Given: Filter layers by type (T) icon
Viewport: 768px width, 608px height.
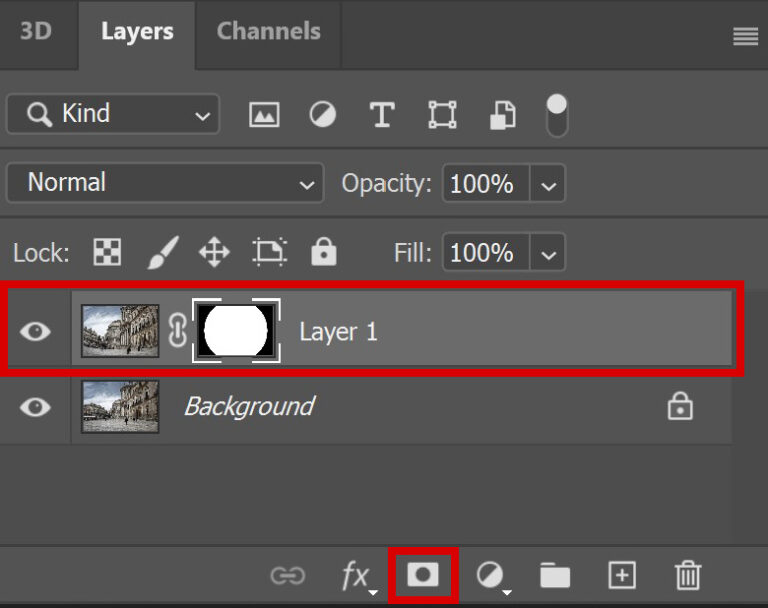Looking at the screenshot, I should coord(381,115).
